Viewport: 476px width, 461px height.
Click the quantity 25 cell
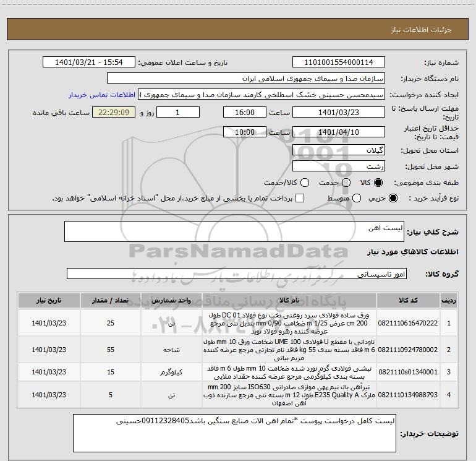(x=111, y=323)
